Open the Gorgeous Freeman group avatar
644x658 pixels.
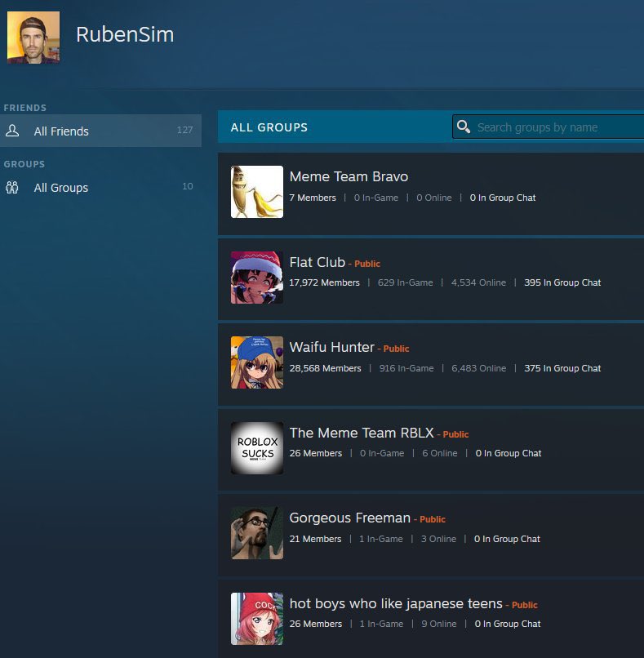click(257, 533)
